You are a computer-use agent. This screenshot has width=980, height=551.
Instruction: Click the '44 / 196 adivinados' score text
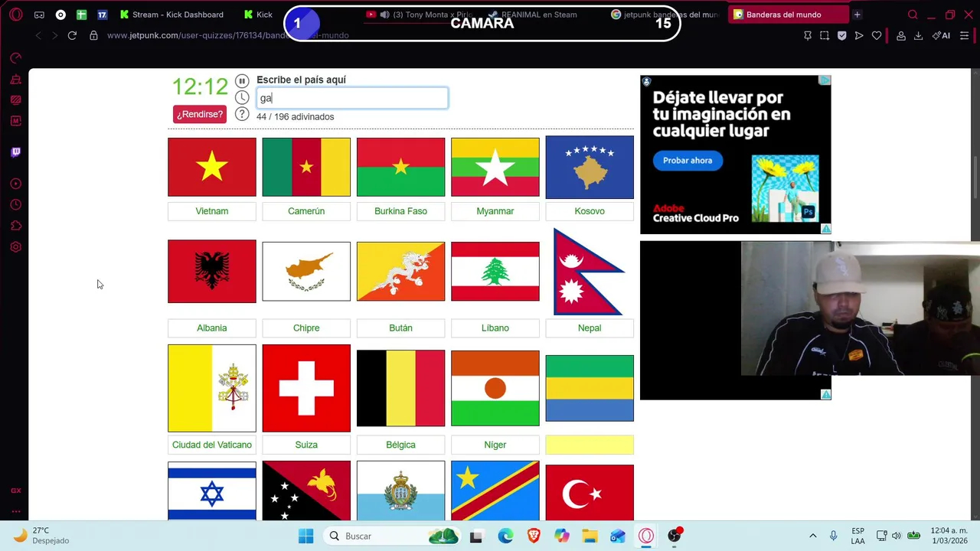tap(295, 117)
